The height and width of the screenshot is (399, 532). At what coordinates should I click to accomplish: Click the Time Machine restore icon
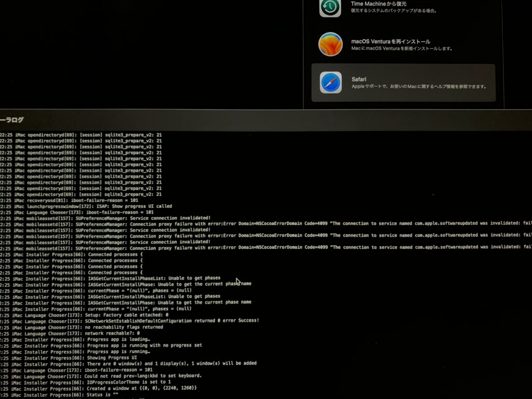330,7
